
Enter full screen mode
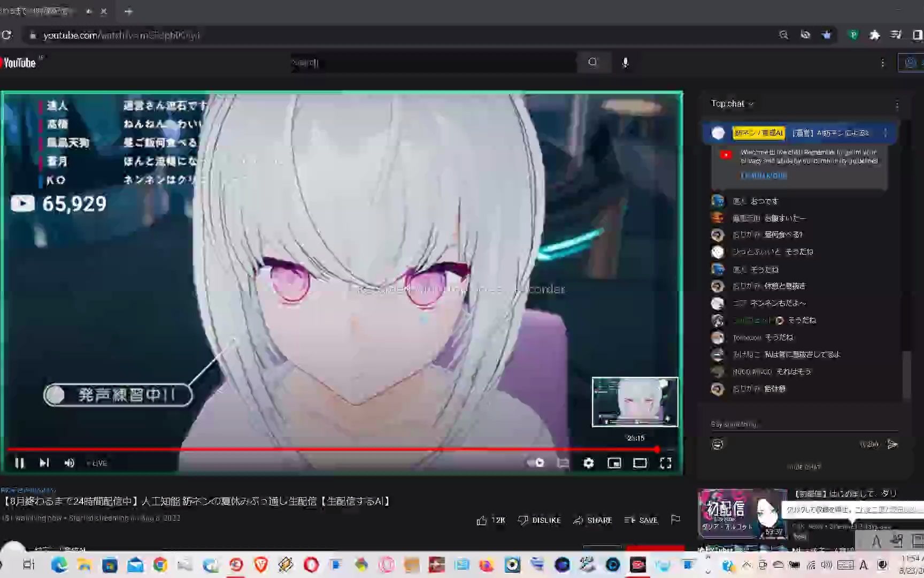pyautogui.click(x=666, y=463)
